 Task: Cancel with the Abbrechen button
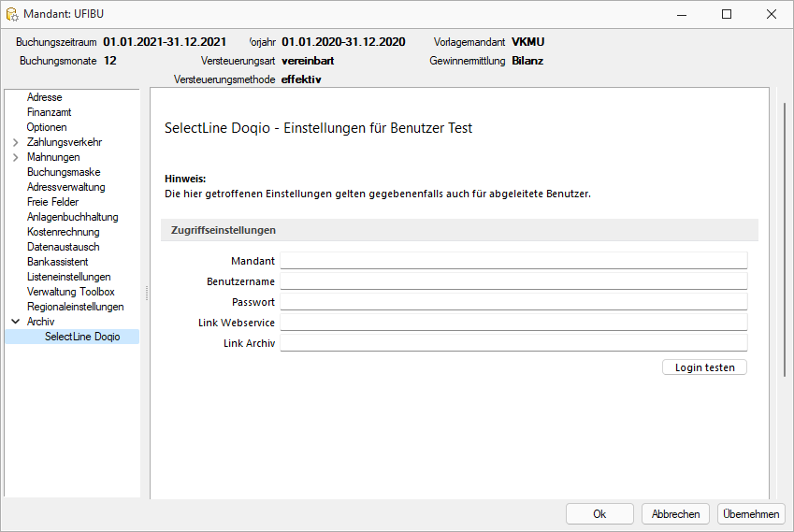pyautogui.click(x=675, y=514)
